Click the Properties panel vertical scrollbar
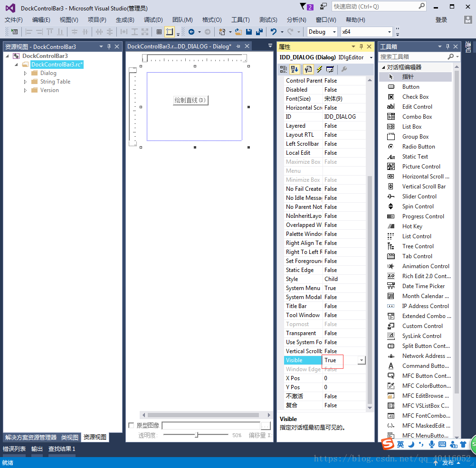Screen dimensions: 476x468 [370, 290]
